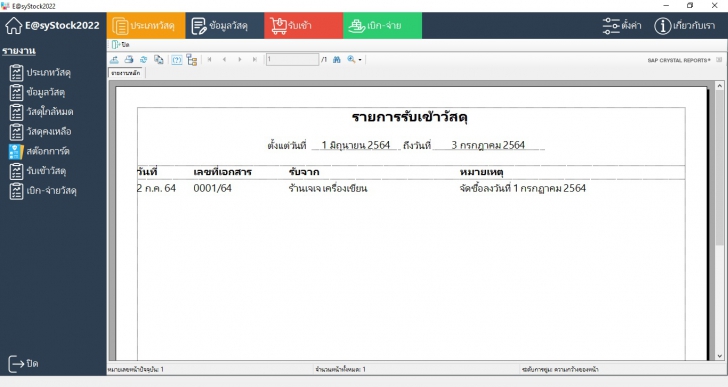Image resolution: width=728 pixels, height=387 pixels.
Task: Open รับเข้าวัสดุ report in sidebar
Action: 38,171
